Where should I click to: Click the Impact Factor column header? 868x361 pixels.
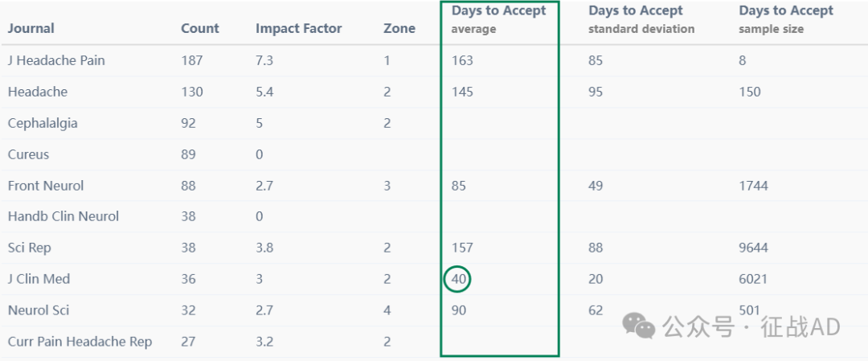(298, 28)
